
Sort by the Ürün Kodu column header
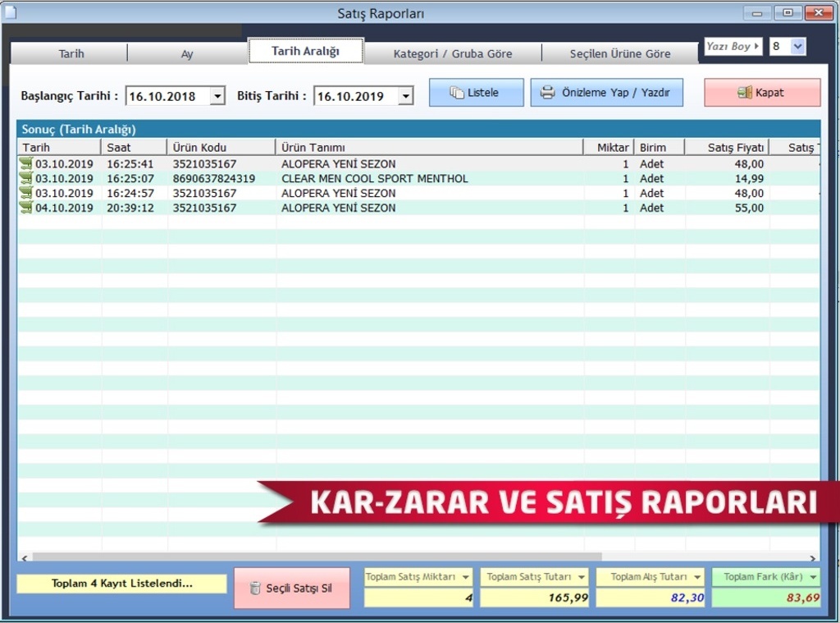click(221, 148)
